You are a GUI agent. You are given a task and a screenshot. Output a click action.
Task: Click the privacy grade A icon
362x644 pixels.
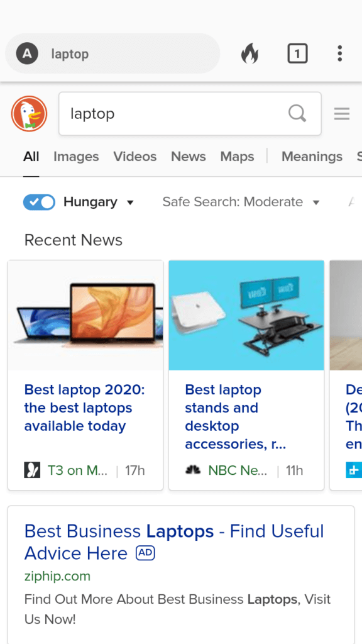[27, 54]
